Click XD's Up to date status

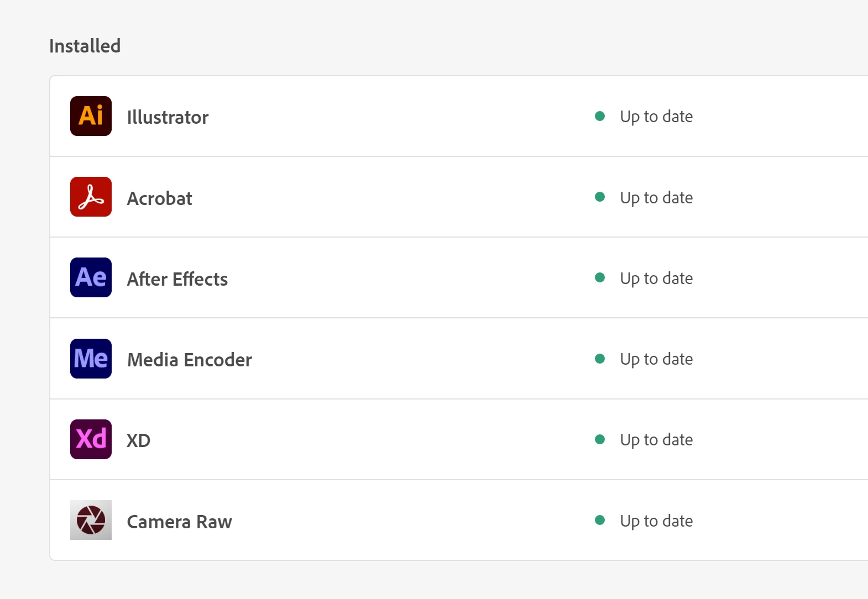(x=656, y=440)
